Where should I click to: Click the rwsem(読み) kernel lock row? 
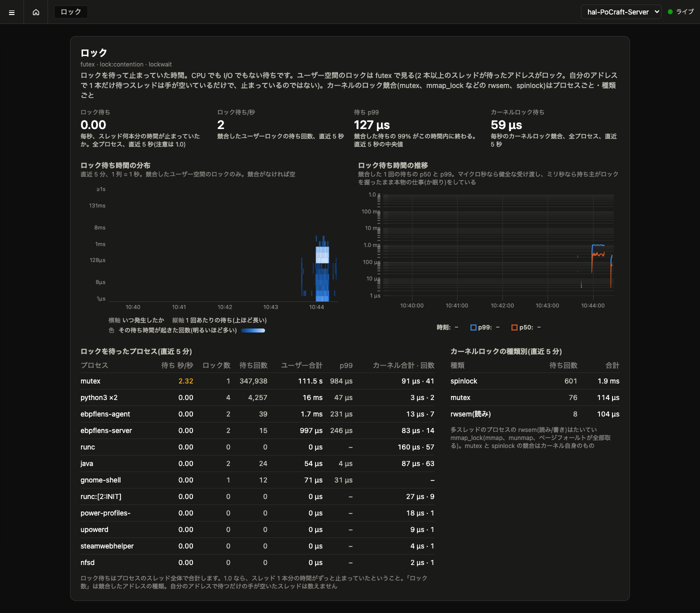point(535,414)
